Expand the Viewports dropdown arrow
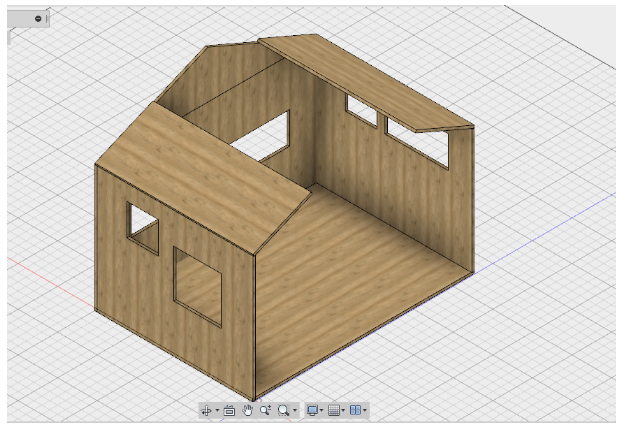Screen dimensions: 625x433 [365, 410]
